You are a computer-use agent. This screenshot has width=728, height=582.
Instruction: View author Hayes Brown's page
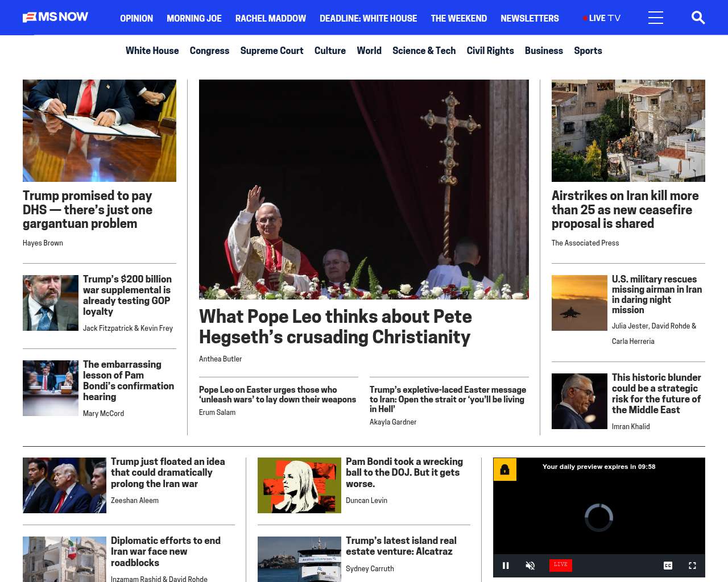(x=43, y=243)
